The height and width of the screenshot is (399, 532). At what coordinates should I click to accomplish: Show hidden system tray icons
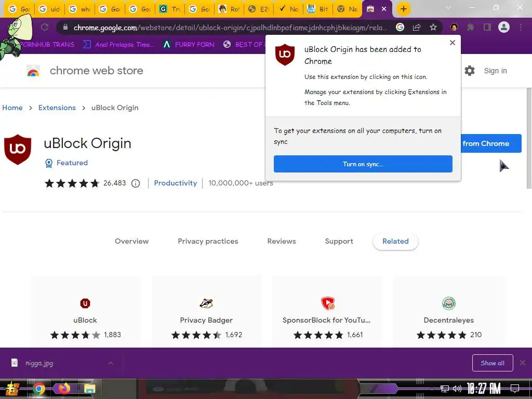coord(432,389)
